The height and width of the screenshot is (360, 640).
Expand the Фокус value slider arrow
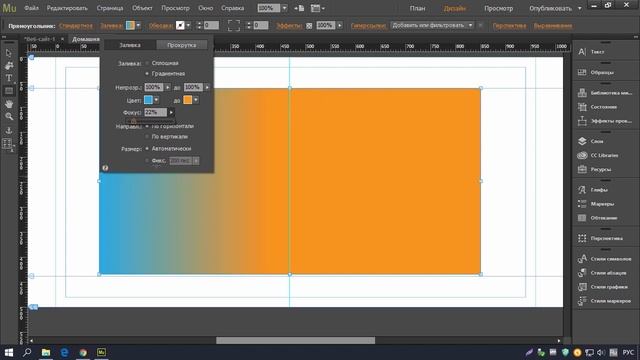coord(171,112)
